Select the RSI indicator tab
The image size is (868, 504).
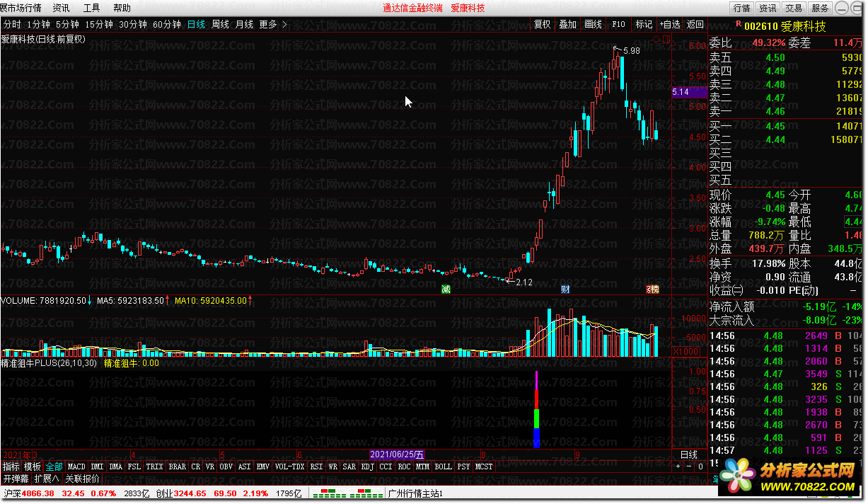click(x=316, y=466)
